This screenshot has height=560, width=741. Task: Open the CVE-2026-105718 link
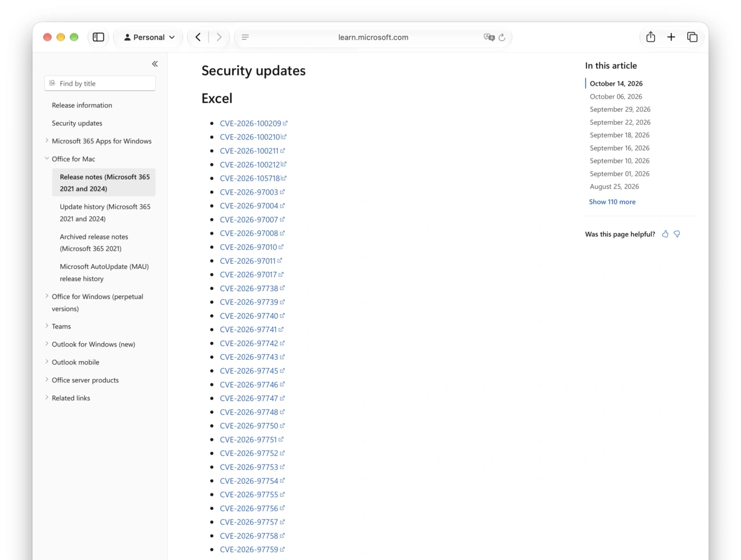(x=253, y=178)
